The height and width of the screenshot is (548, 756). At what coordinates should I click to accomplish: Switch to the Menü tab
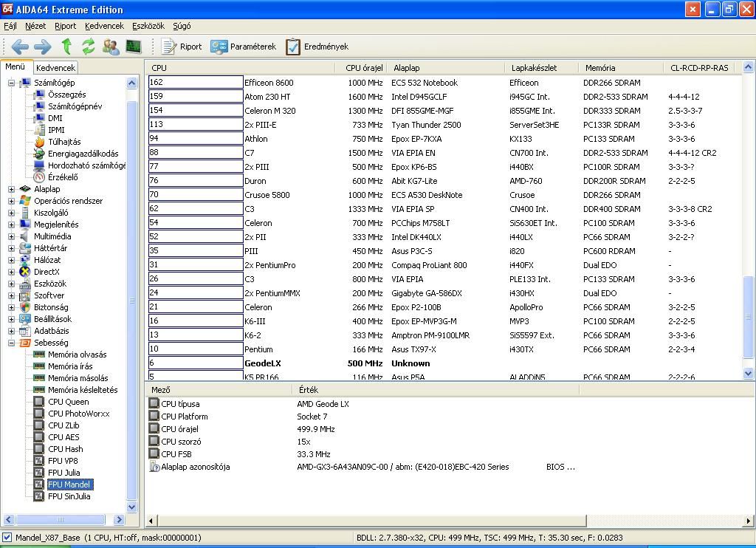click(16, 67)
